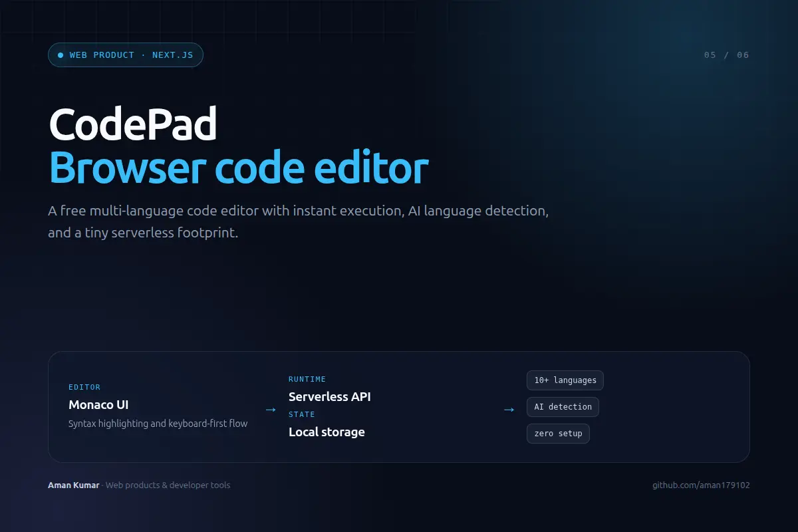Click the "Browser code editor" heading

239,167
